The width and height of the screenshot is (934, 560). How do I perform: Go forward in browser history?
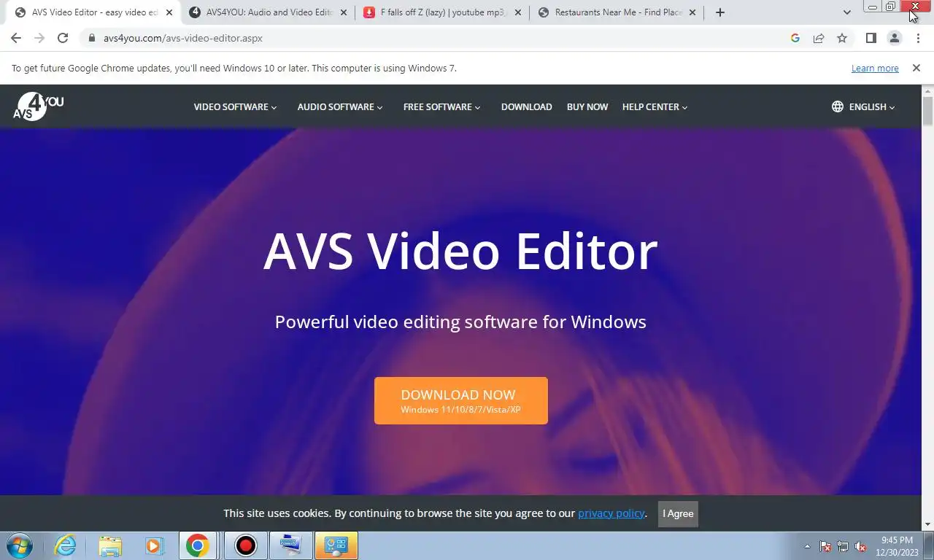point(39,38)
